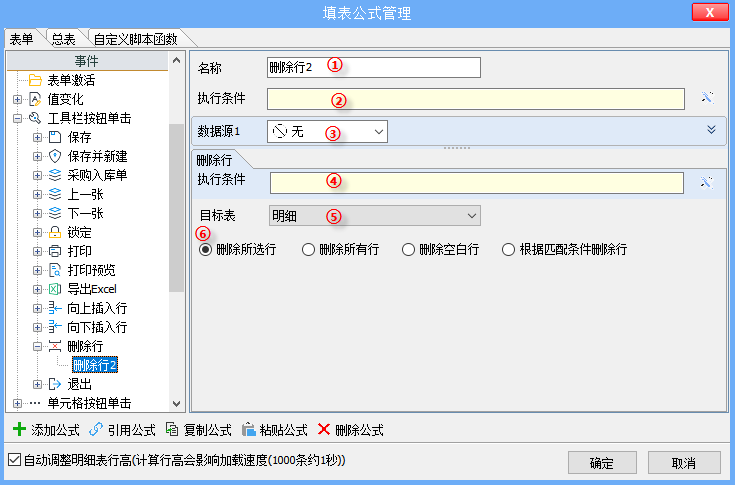Select the 删除行 sub-tab
Viewport: 735px width, 485px height.
(x=214, y=160)
